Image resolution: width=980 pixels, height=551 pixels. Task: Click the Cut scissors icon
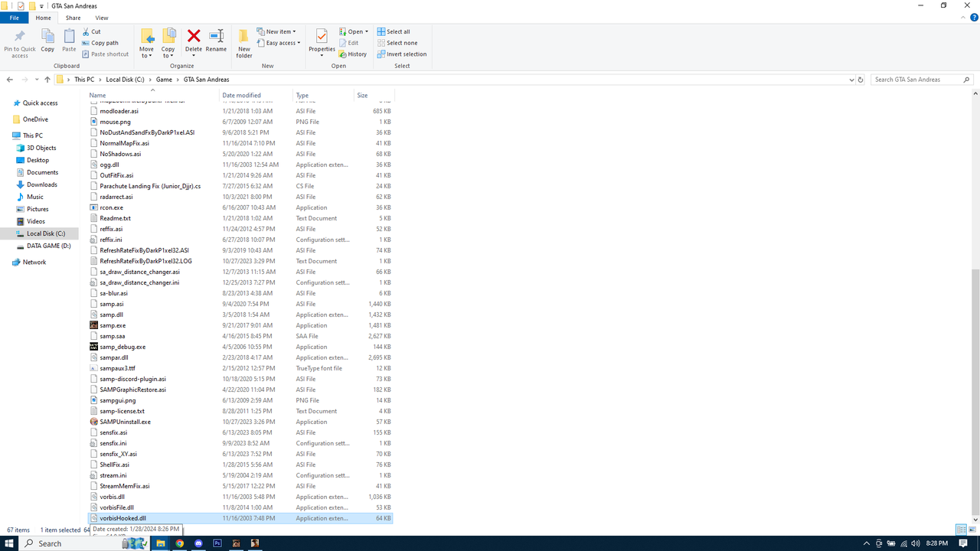(x=86, y=32)
